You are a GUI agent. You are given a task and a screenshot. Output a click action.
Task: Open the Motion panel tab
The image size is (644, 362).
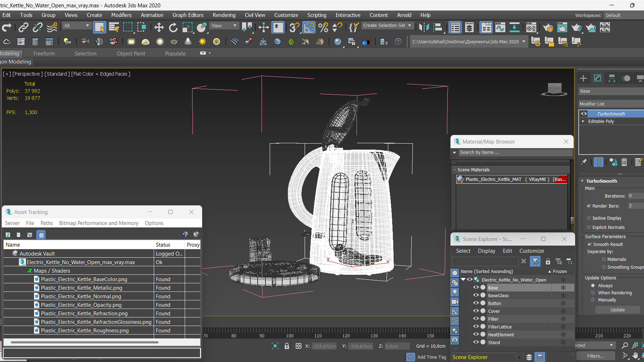[626, 78]
